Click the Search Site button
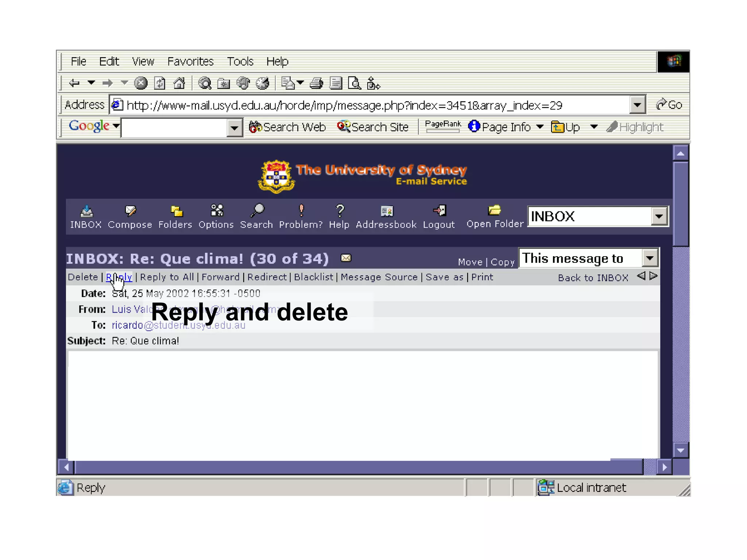 [x=373, y=127]
